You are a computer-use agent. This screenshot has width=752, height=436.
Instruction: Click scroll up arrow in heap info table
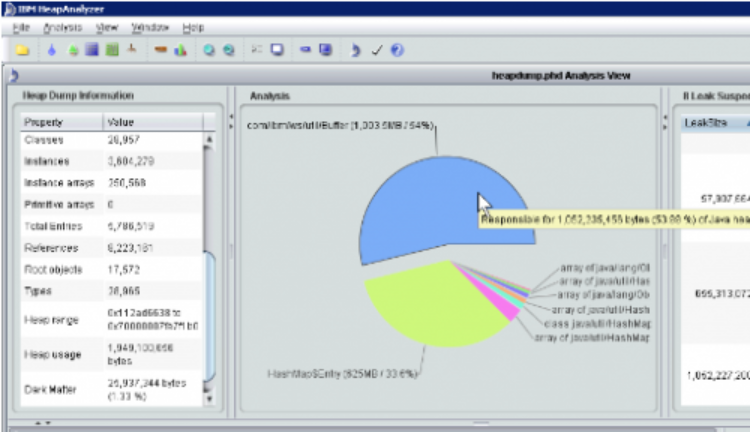pyautogui.click(x=209, y=139)
